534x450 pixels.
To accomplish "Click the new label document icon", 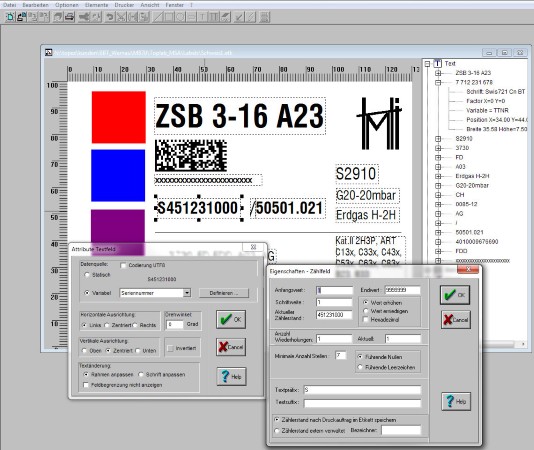I will point(10,17).
